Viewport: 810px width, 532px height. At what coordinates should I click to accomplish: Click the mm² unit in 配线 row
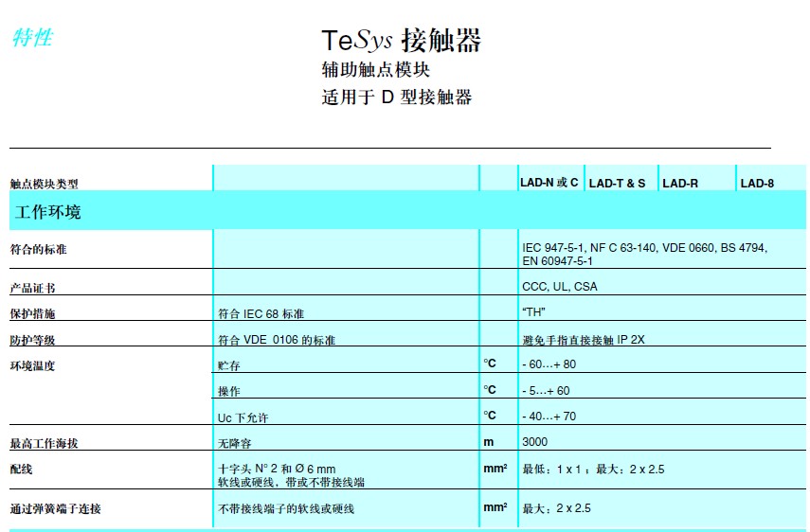coord(495,469)
